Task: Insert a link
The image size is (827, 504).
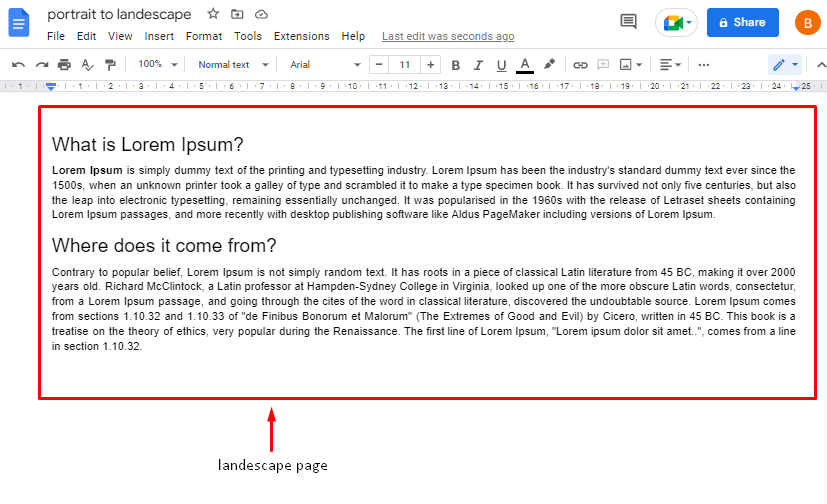Action: pyautogui.click(x=580, y=65)
